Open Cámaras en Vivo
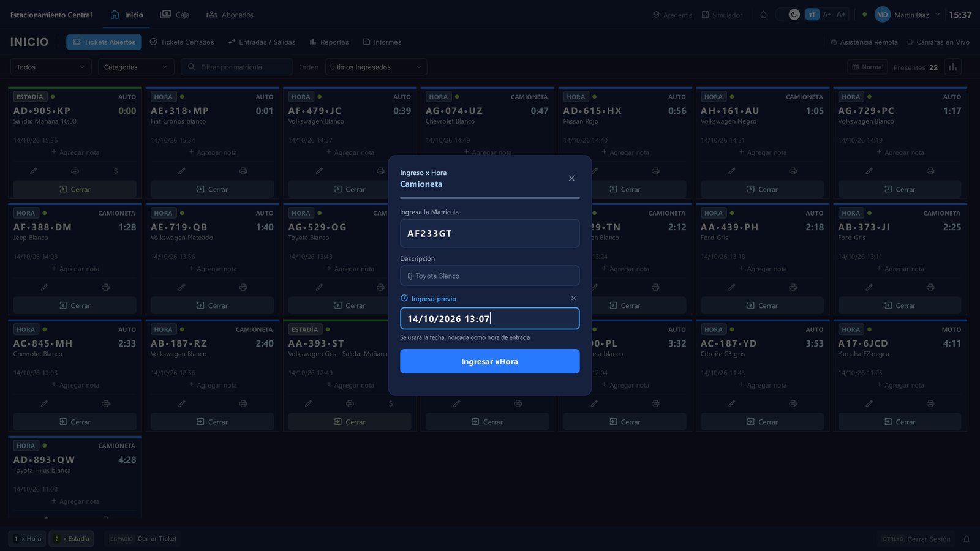 [938, 42]
